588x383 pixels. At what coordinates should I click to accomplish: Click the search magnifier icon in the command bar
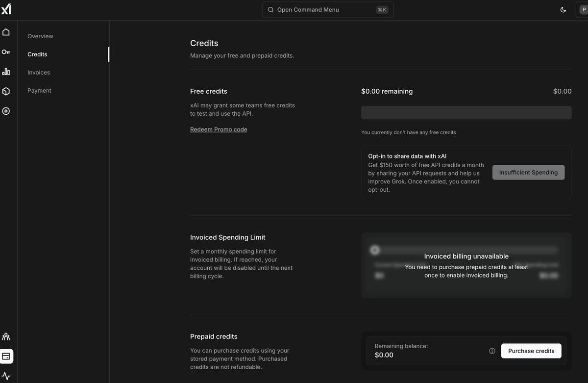point(270,10)
